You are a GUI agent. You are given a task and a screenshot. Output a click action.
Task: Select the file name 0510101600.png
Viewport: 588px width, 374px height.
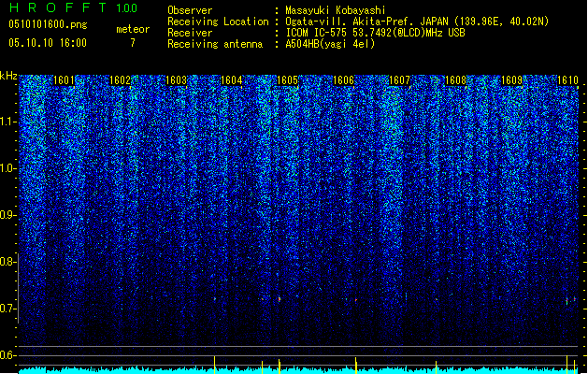point(48,25)
